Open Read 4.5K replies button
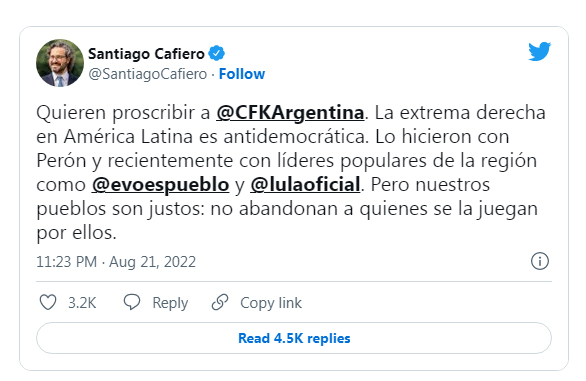The image size is (586, 381). pos(294,338)
